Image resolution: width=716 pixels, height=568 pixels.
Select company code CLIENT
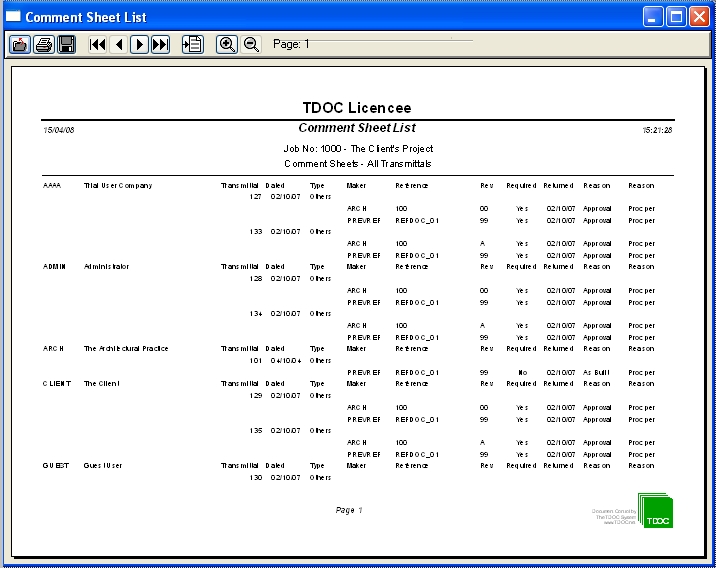pyautogui.click(x=57, y=384)
